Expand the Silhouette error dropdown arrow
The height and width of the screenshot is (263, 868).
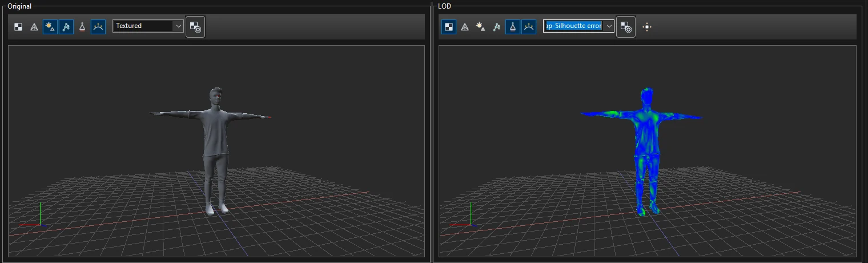pos(609,26)
